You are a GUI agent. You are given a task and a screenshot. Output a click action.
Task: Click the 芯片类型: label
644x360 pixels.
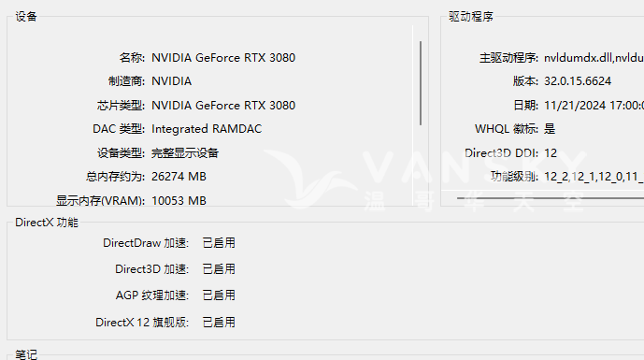point(121,106)
